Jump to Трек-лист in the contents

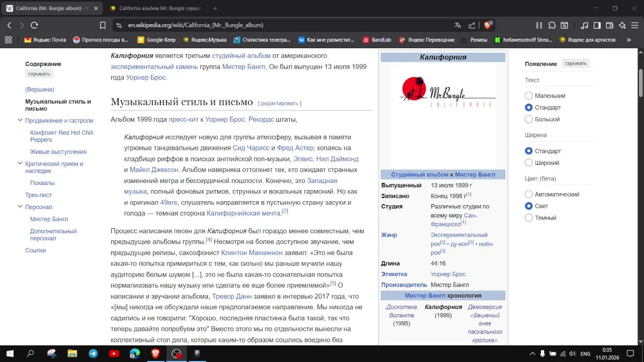[x=39, y=195]
